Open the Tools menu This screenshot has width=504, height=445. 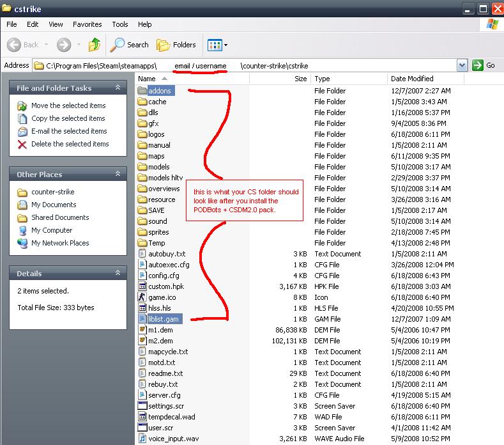120,24
